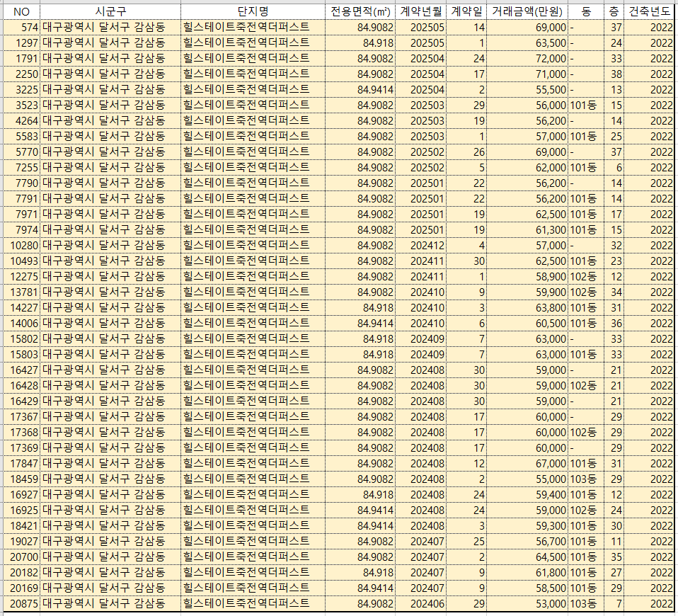Click NO cell 7971
The width and height of the screenshot is (678, 616).
(x=22, y=214)
